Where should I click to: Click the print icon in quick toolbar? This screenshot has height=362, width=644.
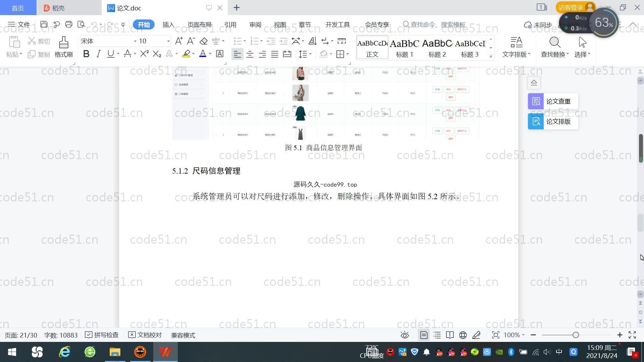click(69, 24)
